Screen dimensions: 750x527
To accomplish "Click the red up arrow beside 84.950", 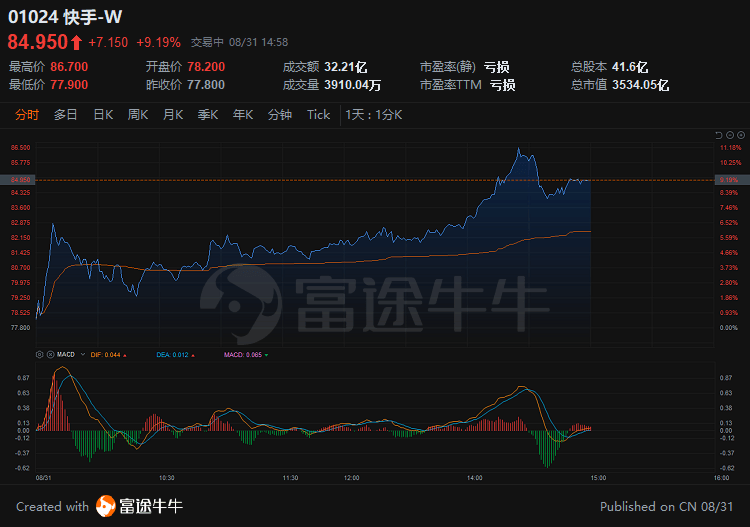I will point(77,43).
